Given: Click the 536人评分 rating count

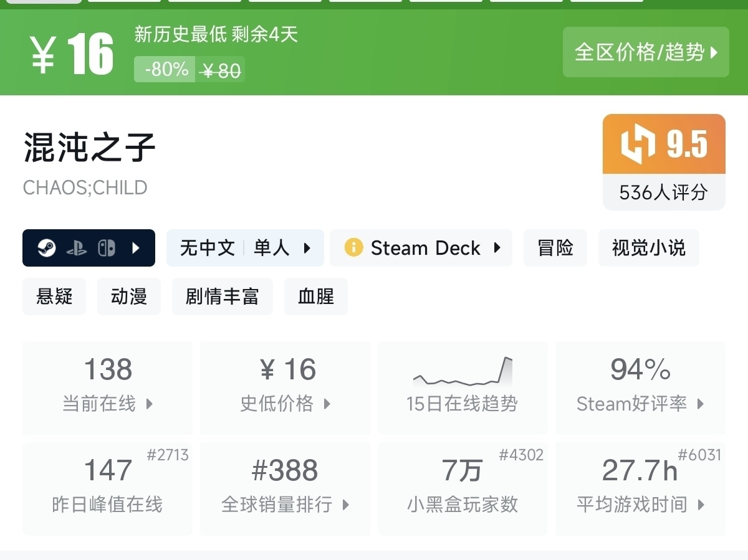Looking at the screenshot, I should [x=663, y=192].
